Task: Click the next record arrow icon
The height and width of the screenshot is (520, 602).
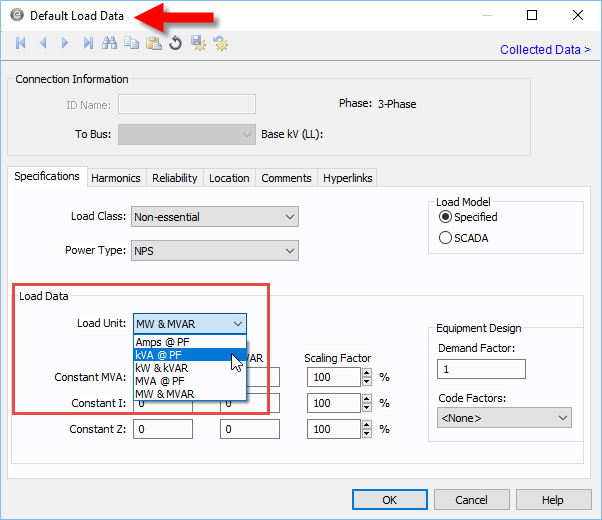Action: 66,43
